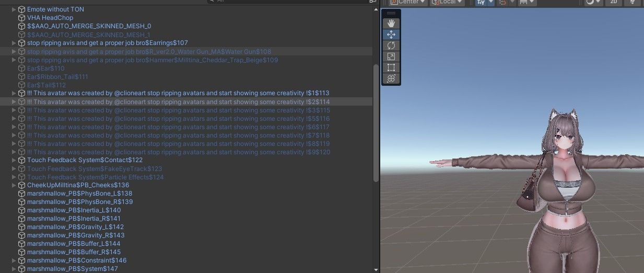Click cube icon of marshmallow_PB$Buffer_R$145

pyautogui.click(x=22, y=252)
